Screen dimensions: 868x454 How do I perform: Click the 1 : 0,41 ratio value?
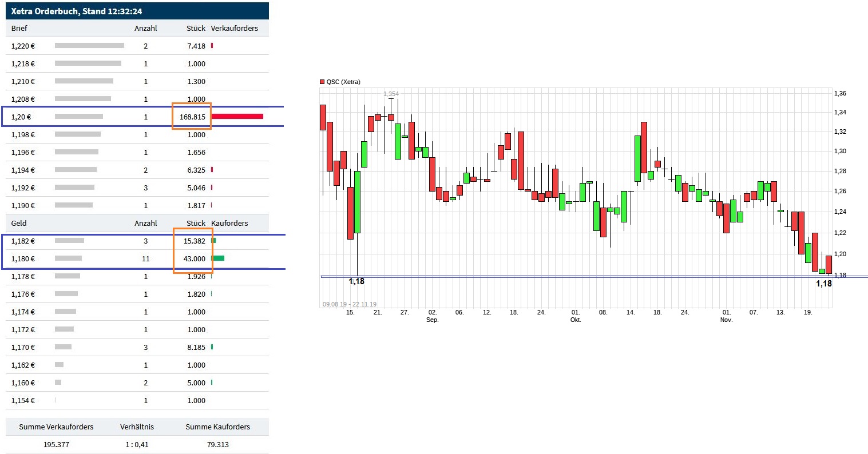[137, 444]
